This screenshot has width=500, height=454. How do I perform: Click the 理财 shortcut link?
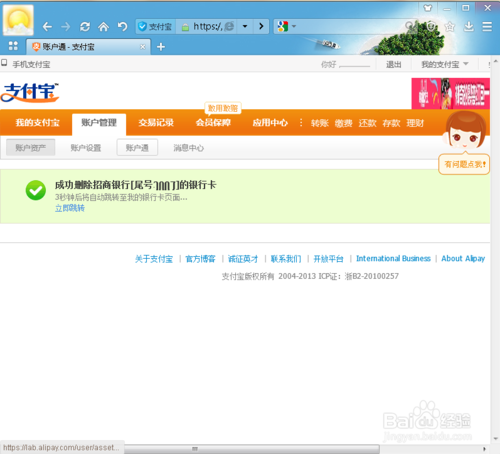[x=415, y=123]
